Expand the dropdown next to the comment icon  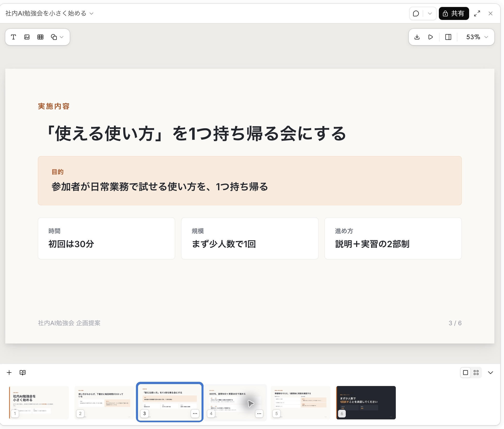(x=430, y=13)
